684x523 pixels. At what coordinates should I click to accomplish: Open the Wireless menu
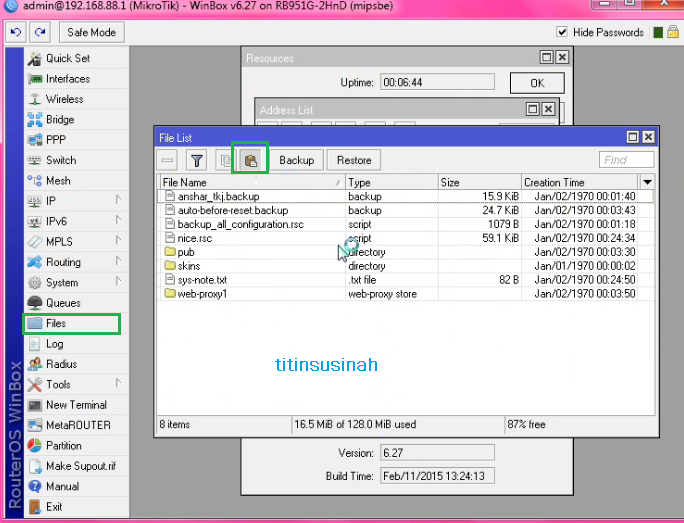click(76, 99)
